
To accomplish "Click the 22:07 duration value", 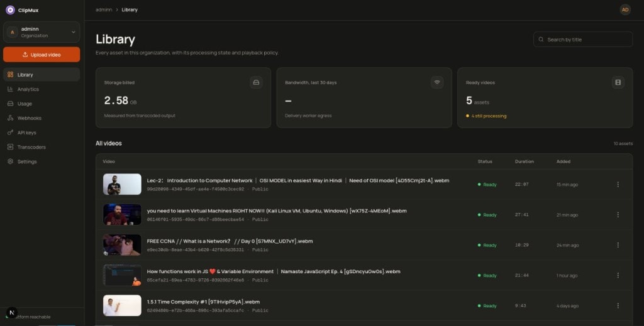I will pyautogui.click(x=521, y=185).
